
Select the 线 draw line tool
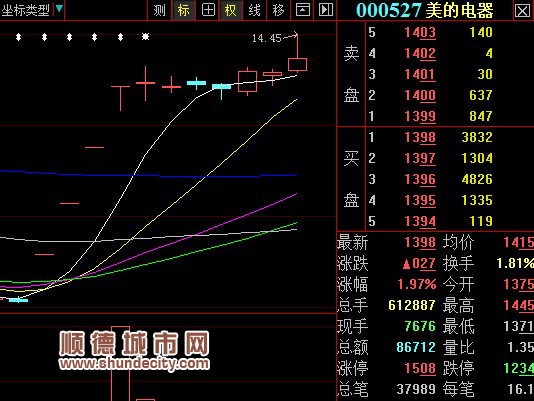[254, 10]
